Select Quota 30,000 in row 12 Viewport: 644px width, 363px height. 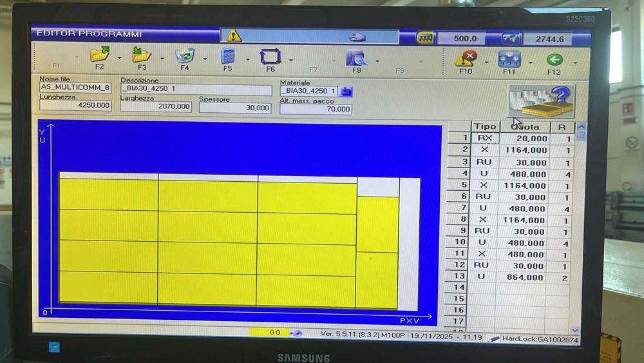click(520, 266)
